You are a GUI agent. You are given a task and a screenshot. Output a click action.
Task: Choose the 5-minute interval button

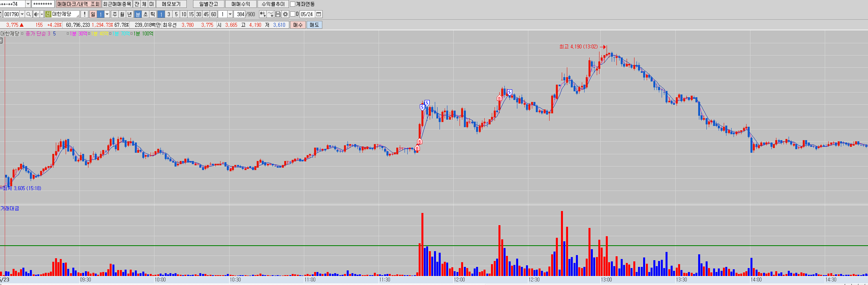176,14
